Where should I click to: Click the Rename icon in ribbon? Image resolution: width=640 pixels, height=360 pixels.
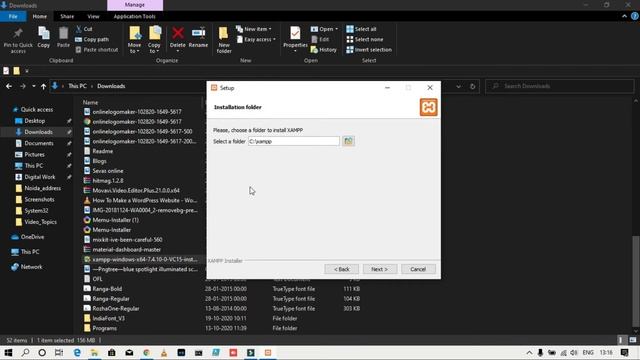198,33
